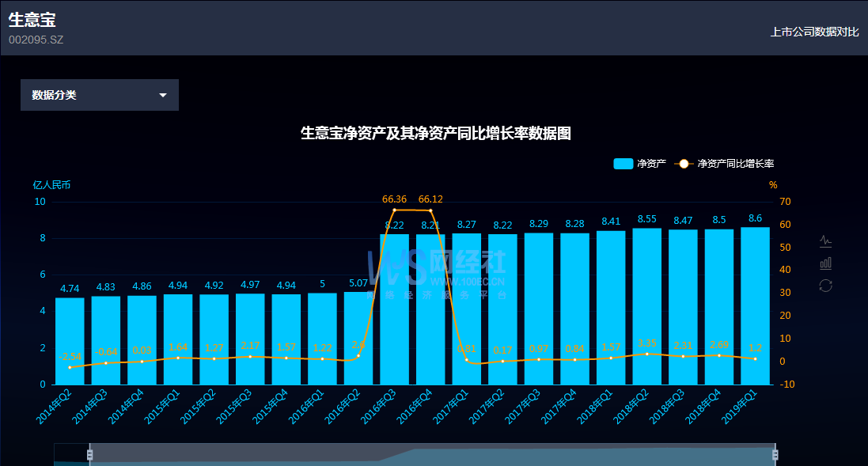Click the selected range of the zoom slider
Image resolution: width=868 pixels, height=466 pixels.
[x=432, y=455]
